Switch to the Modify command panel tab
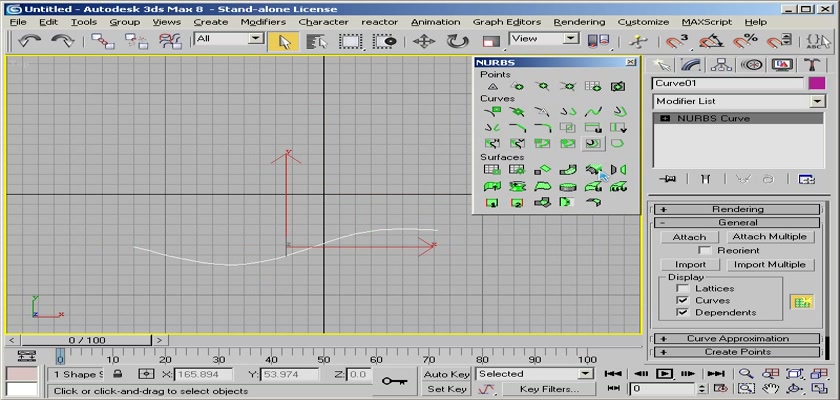Viewport: 840px width, 400px height. click(x=692, y=65)
